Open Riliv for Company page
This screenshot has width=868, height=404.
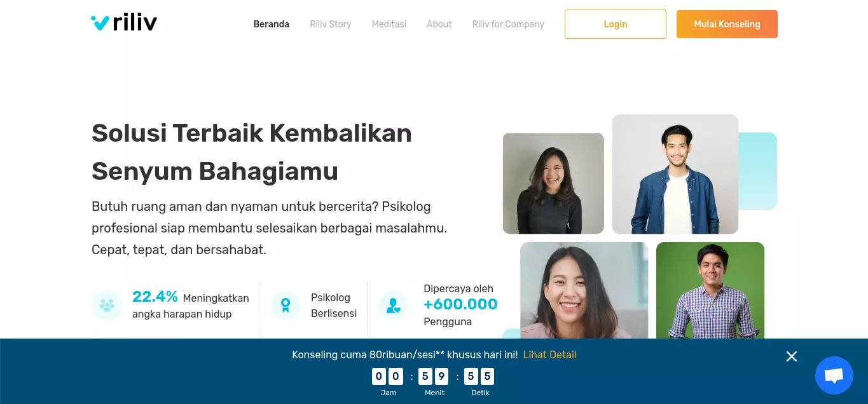click(508, 24)
